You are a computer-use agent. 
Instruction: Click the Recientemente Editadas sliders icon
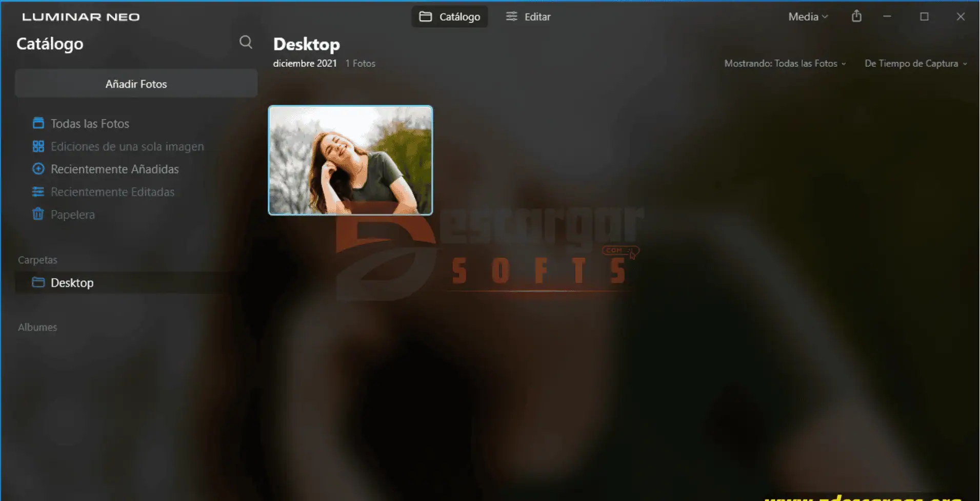coord(38,192)
